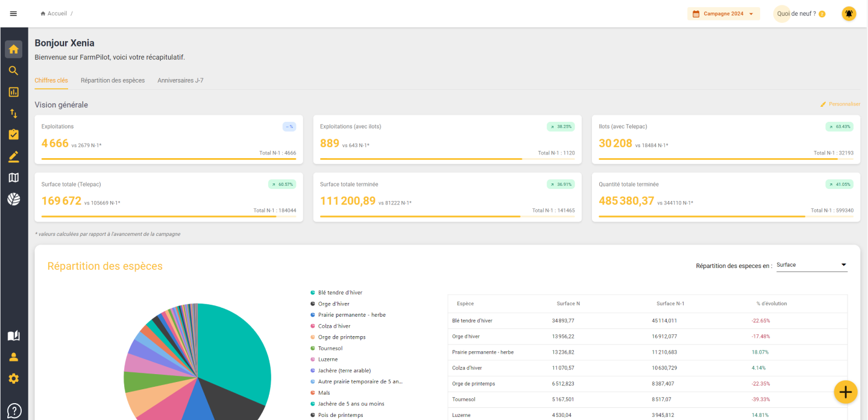Expand the Surface répartition dropdown
The width and height of the screenshot is (868, 420).
click(811, 265)
